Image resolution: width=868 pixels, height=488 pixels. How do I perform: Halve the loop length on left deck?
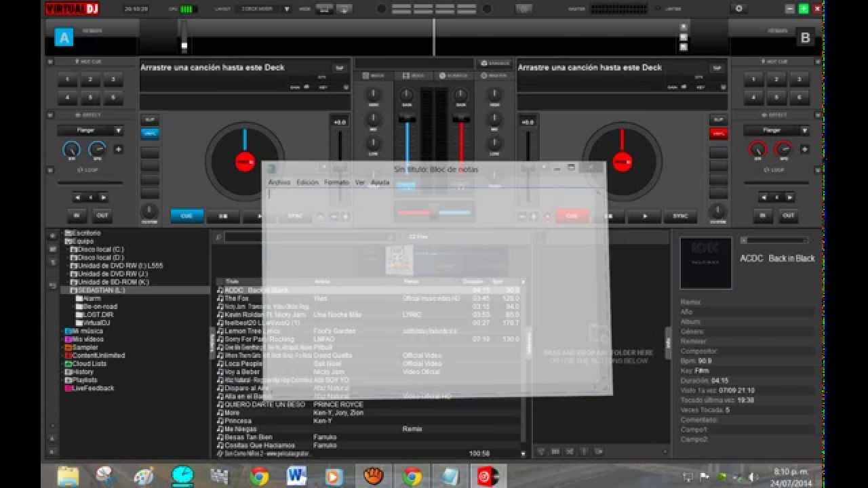coord(79,197)
